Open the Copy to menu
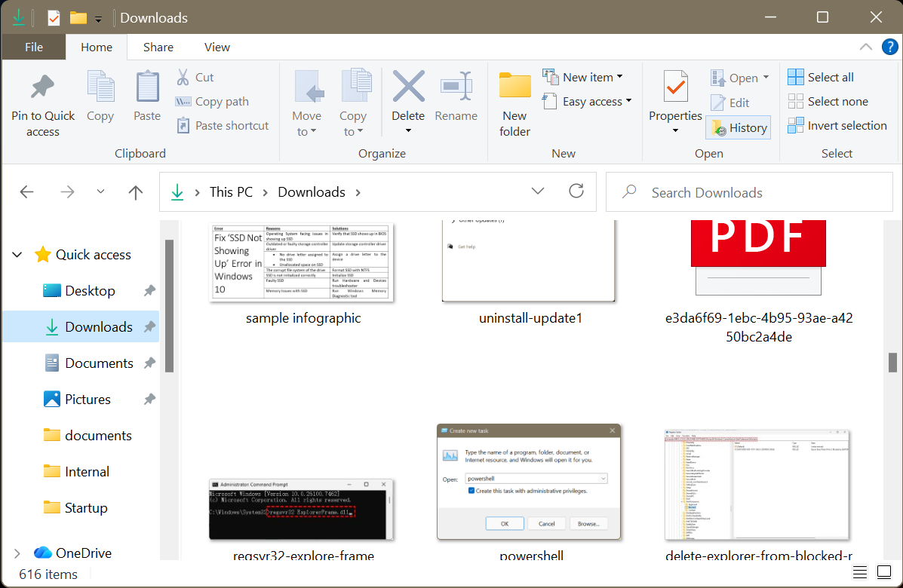Screen dimensions: 903x588 pyautogui.click(x=353, y=103)
